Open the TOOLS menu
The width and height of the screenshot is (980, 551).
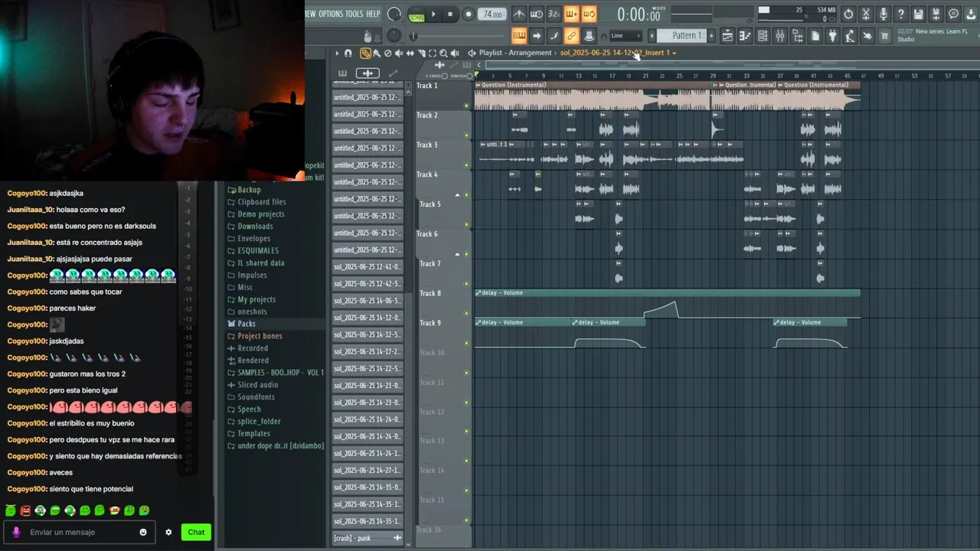[x=354, y=14]
